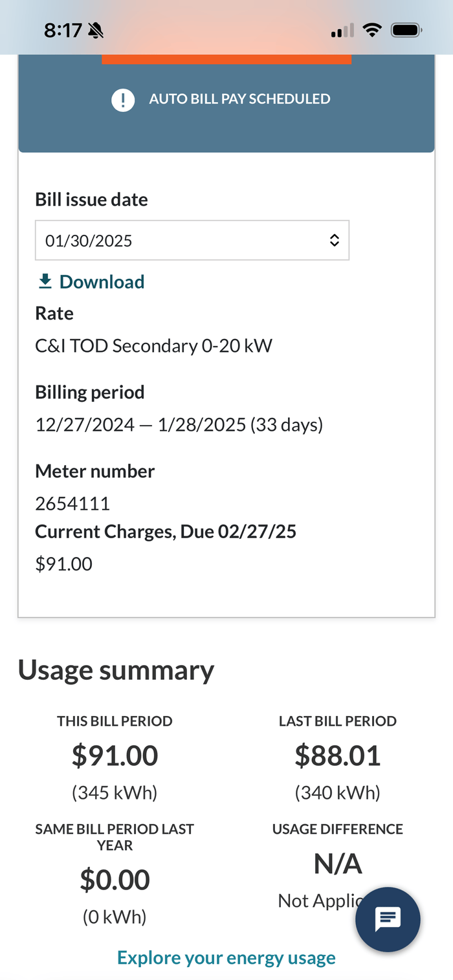Select the $88.01 last bill period amount
This screenshot has width=453, height=980.
[x=338, y=756]
